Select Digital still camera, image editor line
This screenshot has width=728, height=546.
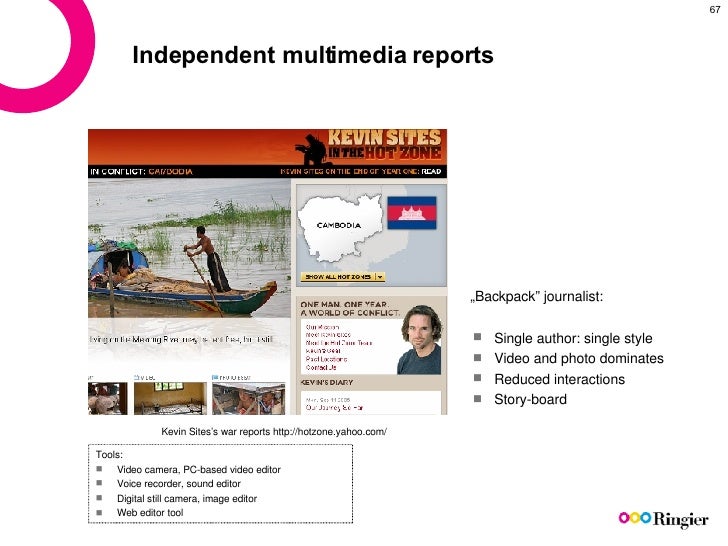coord(187,499)
